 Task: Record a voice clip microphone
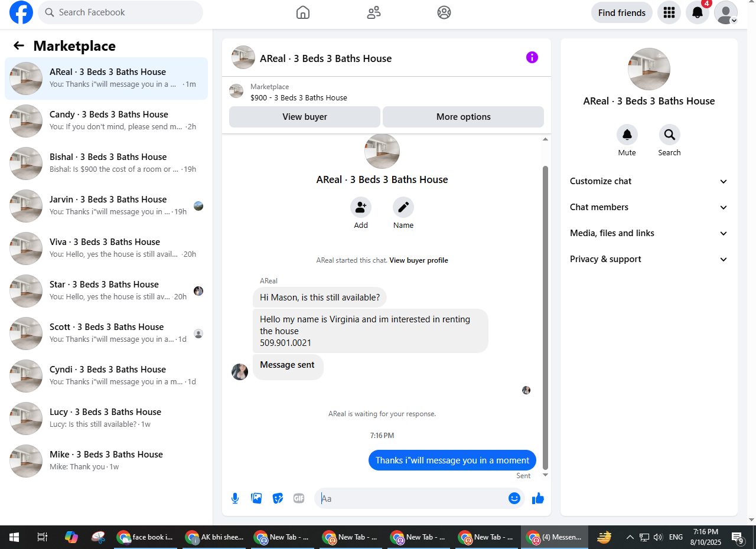235,498
